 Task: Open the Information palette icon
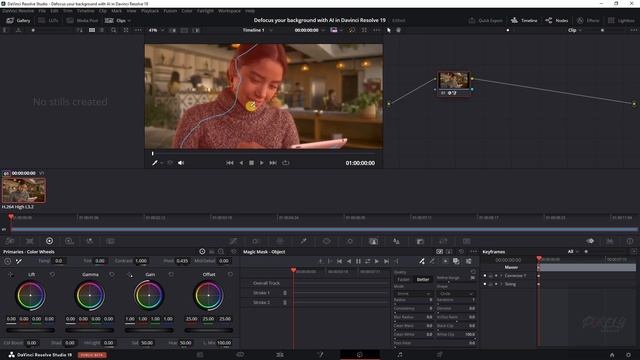tap(630, 241)
